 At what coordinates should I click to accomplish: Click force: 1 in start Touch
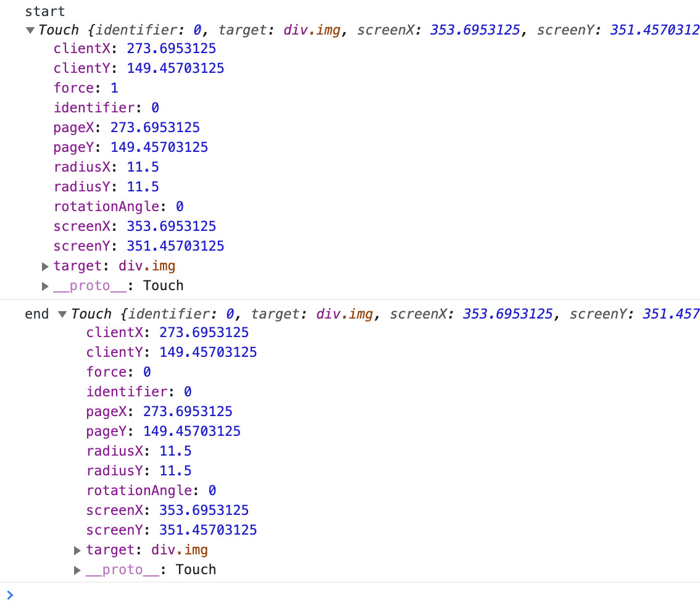(x=86, y=88)
